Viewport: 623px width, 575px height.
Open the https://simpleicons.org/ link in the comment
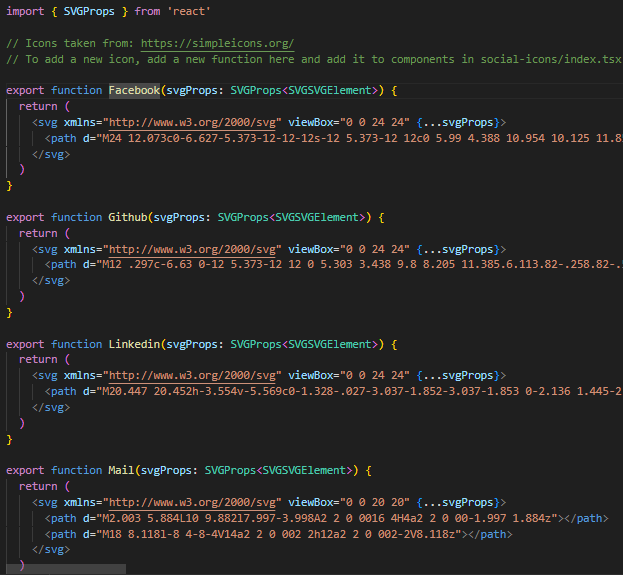point(217,43)
